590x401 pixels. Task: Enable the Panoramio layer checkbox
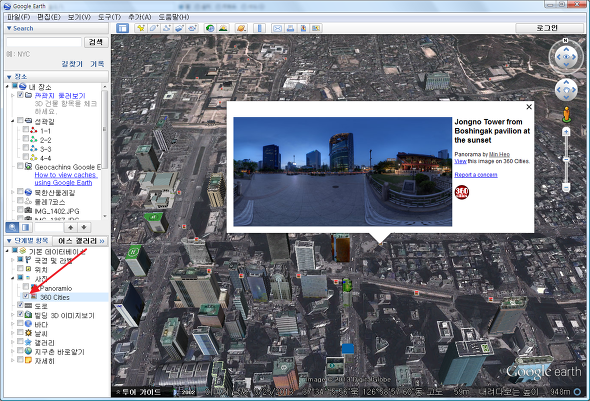click(26, 287)
